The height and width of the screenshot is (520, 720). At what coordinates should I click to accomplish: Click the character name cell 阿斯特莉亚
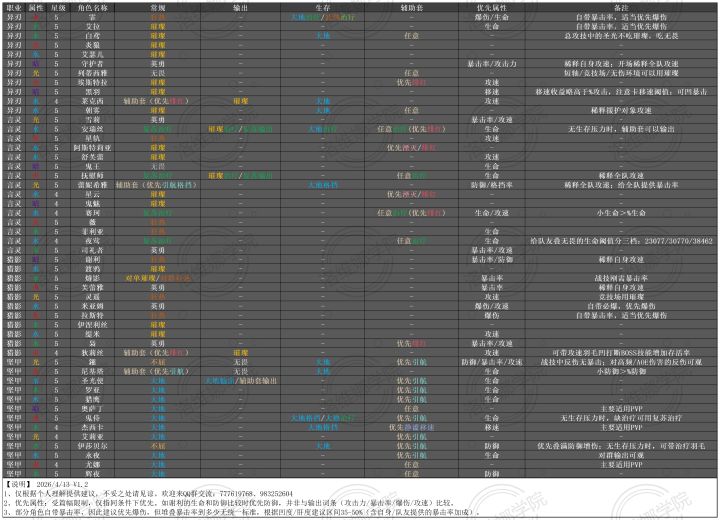pyautogui.click(x=92, y=148)
